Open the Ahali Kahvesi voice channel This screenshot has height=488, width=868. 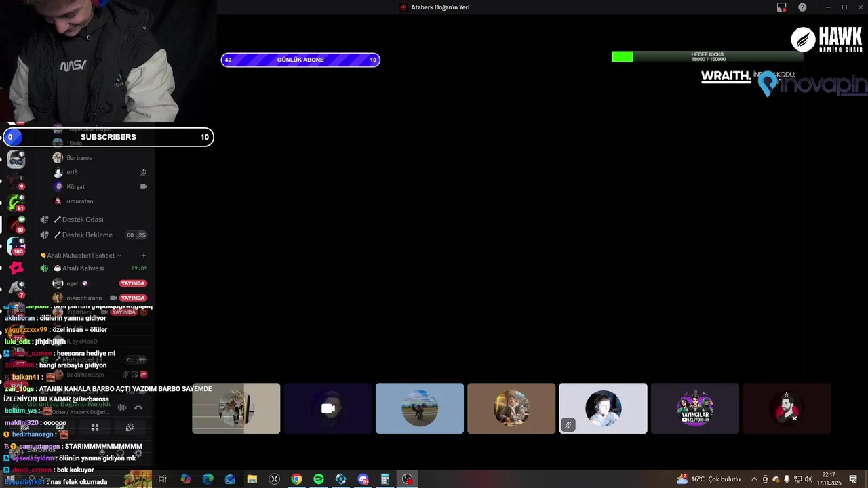[x=93, y=268]
